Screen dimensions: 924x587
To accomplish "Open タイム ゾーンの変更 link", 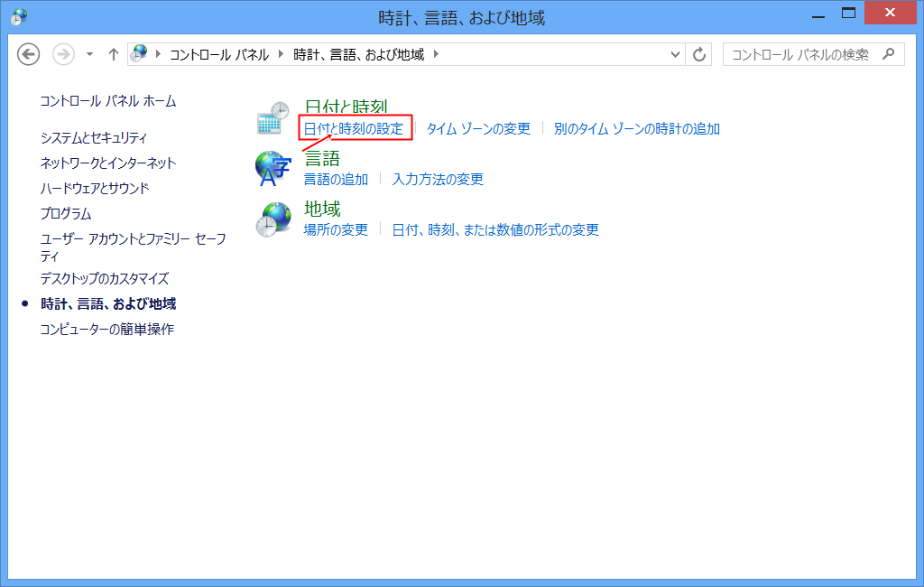I will [478, 128].
